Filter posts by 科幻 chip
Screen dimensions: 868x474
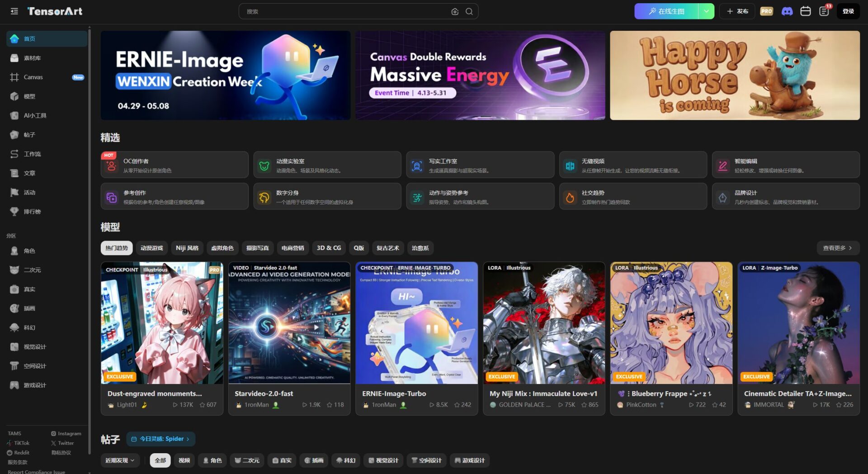click(x=346, y=460)
